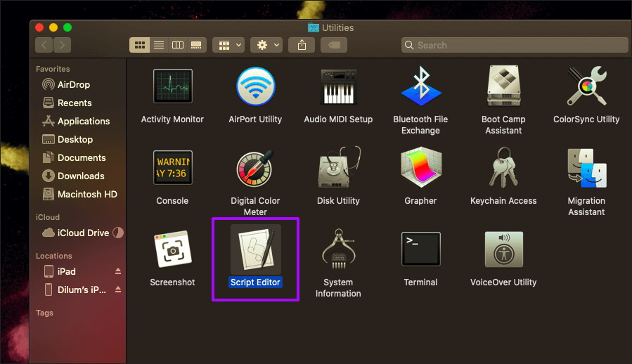
Task: Select the VoiceOver Utility icon
Action: 504,249
